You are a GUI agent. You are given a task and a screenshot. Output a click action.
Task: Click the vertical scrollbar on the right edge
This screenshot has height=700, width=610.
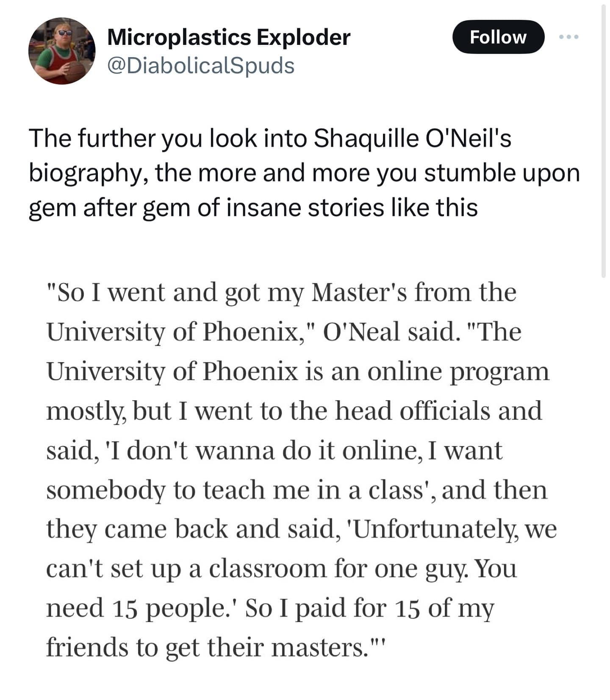click(x=603, y=140)
